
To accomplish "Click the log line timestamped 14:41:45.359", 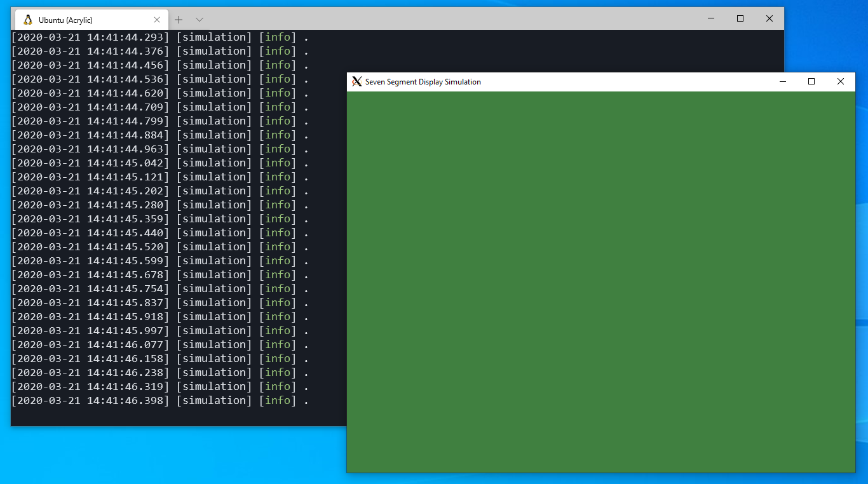I will [x=161, y=218].
